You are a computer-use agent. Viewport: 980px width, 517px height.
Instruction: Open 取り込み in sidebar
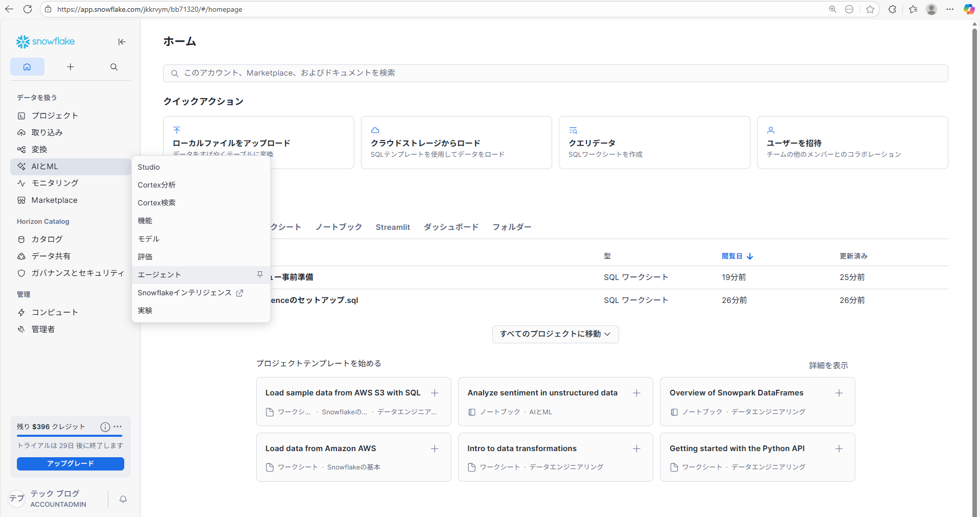click(x=71, y=132)
